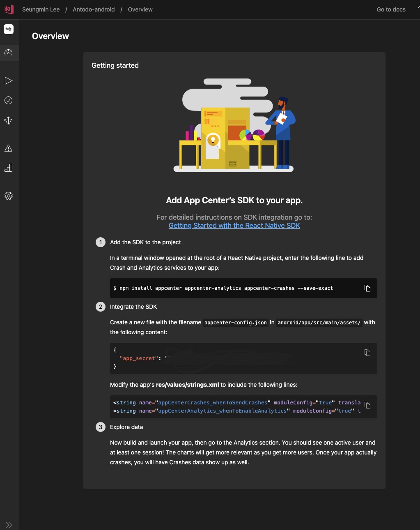Click the Explore data step title
This screenshot has height=530, width=420.
(x=126, y=427)
